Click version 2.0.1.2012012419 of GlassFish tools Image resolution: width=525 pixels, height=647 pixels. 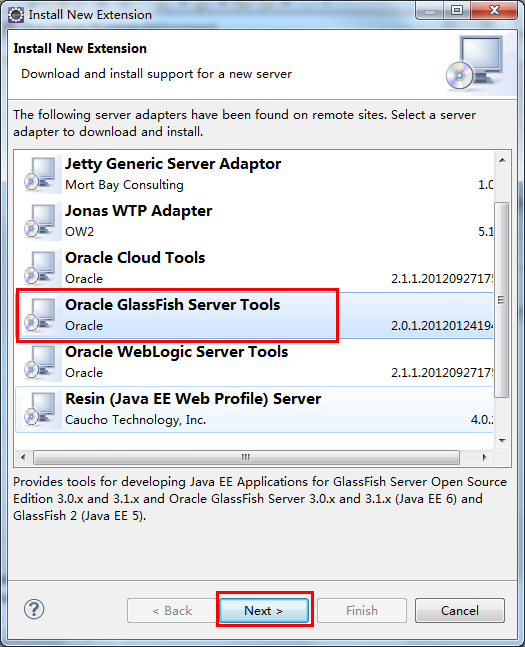[x=442, y=326]
